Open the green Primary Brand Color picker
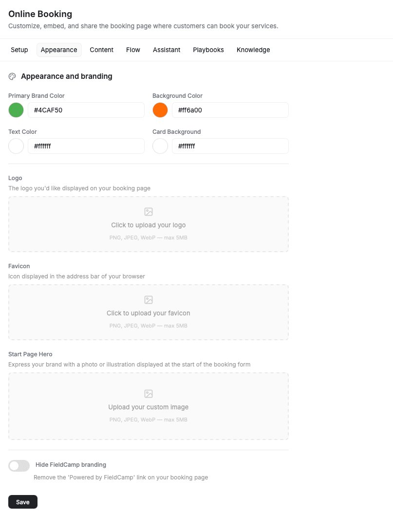 (x=16, y=110)
